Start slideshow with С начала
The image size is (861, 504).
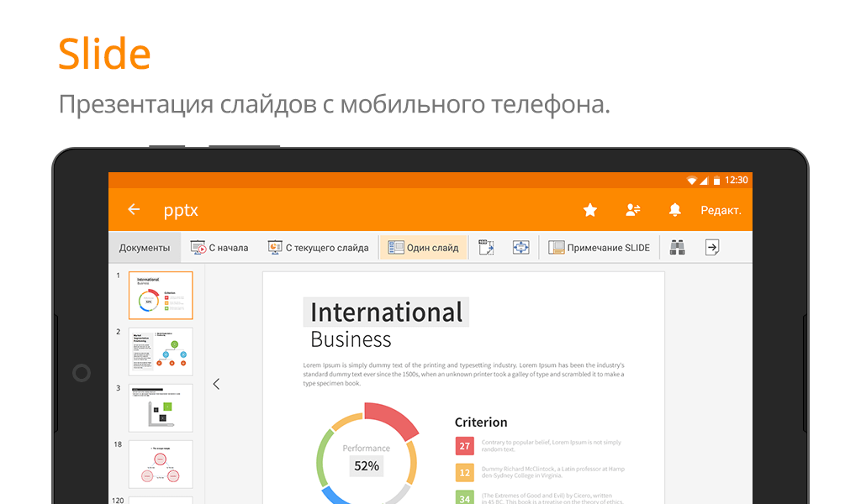click(x=219, y=248)
